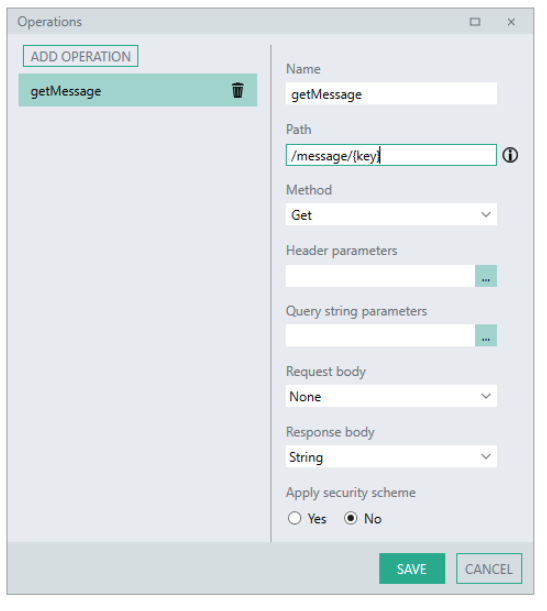The height and width of the screenshot is (611, 547).
Task: Open the Response body String dropdown
Action: (x=391, y=456)
